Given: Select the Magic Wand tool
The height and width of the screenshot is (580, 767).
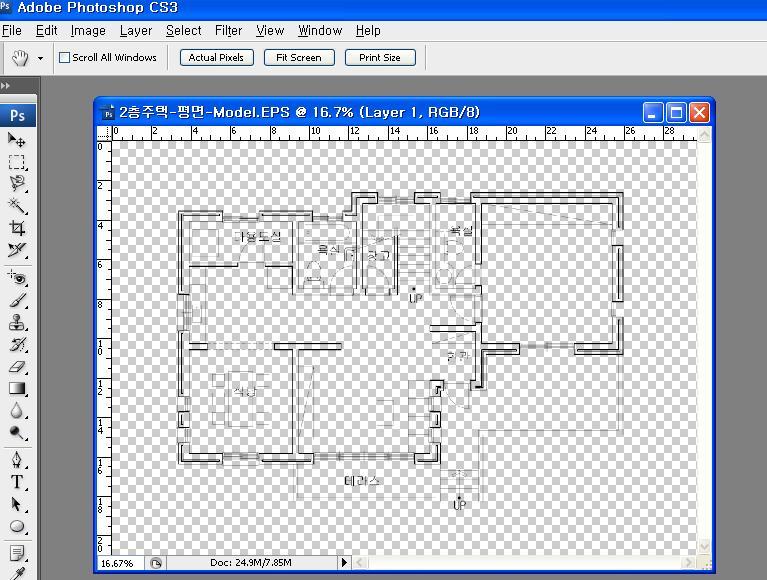Looking at the screenshot, I should tap(17, 205).
